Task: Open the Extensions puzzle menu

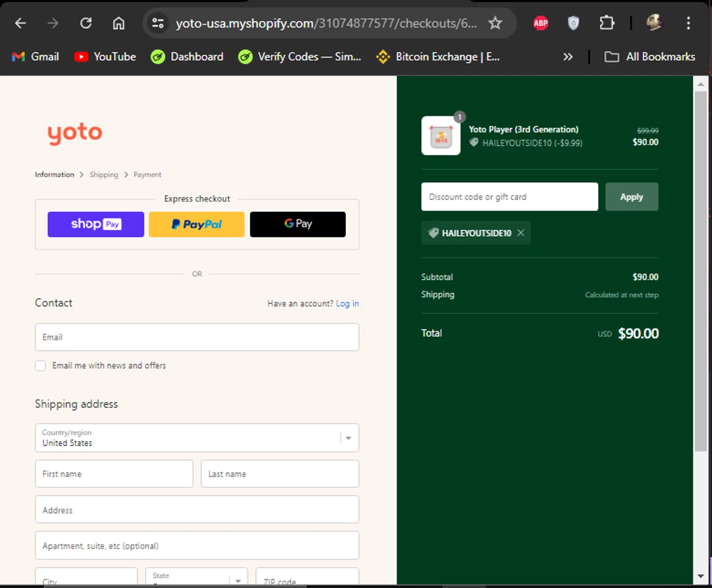Action: tap(607, 23)
